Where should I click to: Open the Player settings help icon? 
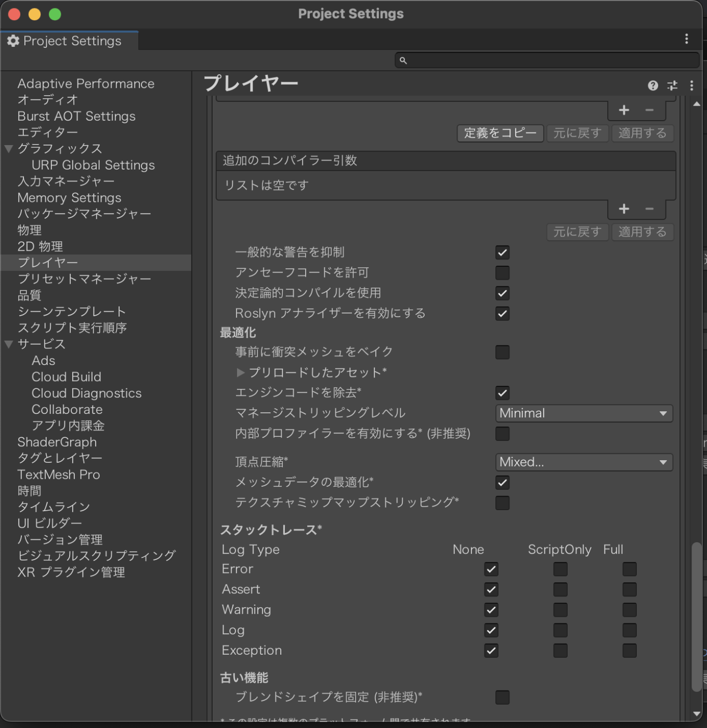[x=652, y=85]
